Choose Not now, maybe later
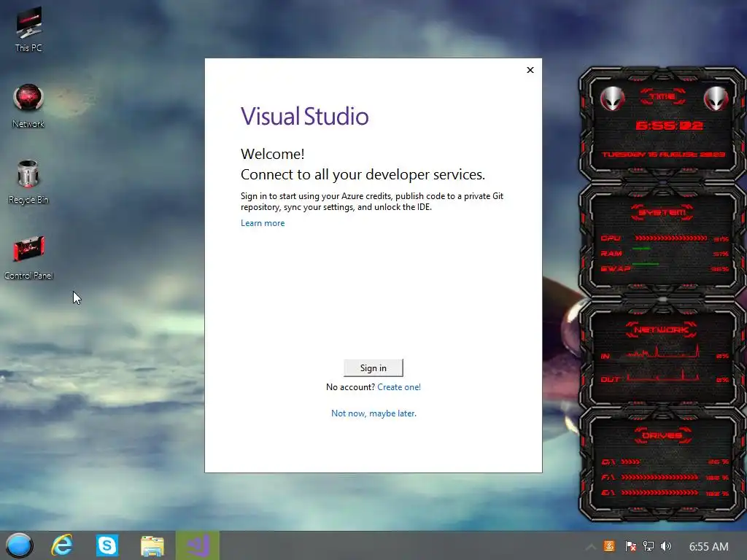Viewport: 747px width, 560px height. pos(373,413)
